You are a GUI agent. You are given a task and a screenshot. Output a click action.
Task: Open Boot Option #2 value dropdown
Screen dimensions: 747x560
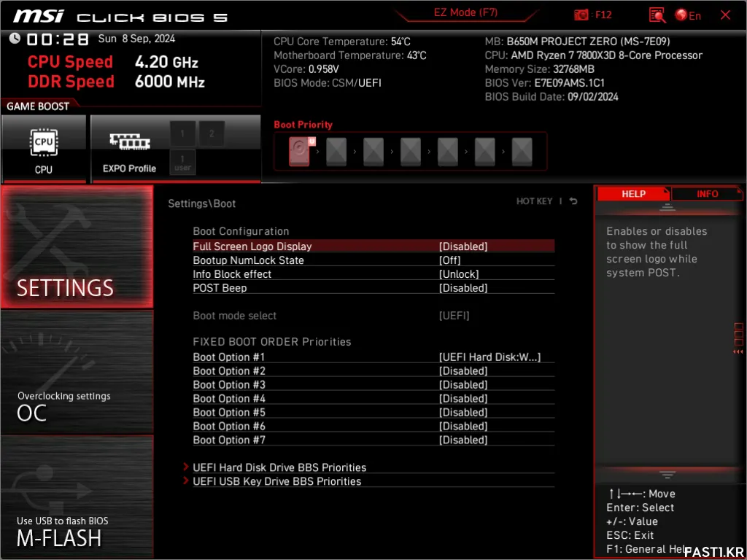(463, 371)
